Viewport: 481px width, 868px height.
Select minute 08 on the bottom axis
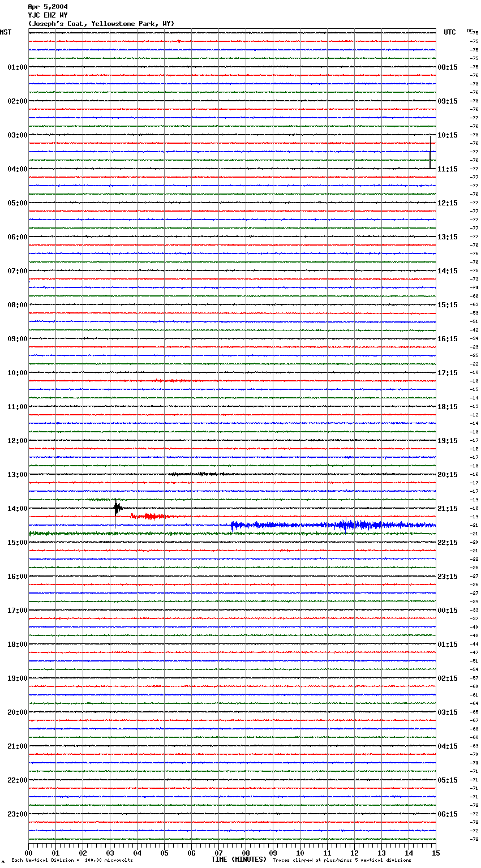[x=246, y=852]
